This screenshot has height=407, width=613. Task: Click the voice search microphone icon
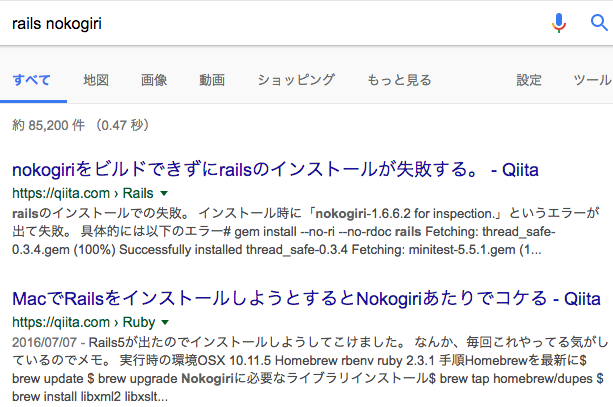coord(559,23)
